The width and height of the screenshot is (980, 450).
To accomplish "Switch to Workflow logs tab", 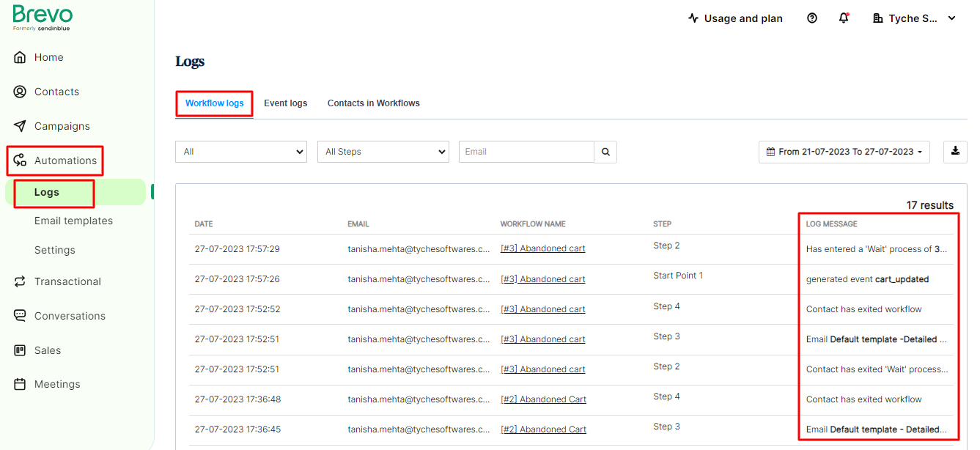I will 214,103.
